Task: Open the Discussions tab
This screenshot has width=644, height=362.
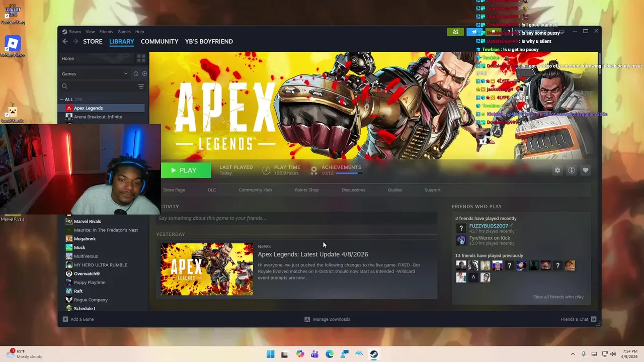Action: coord(353,190)
